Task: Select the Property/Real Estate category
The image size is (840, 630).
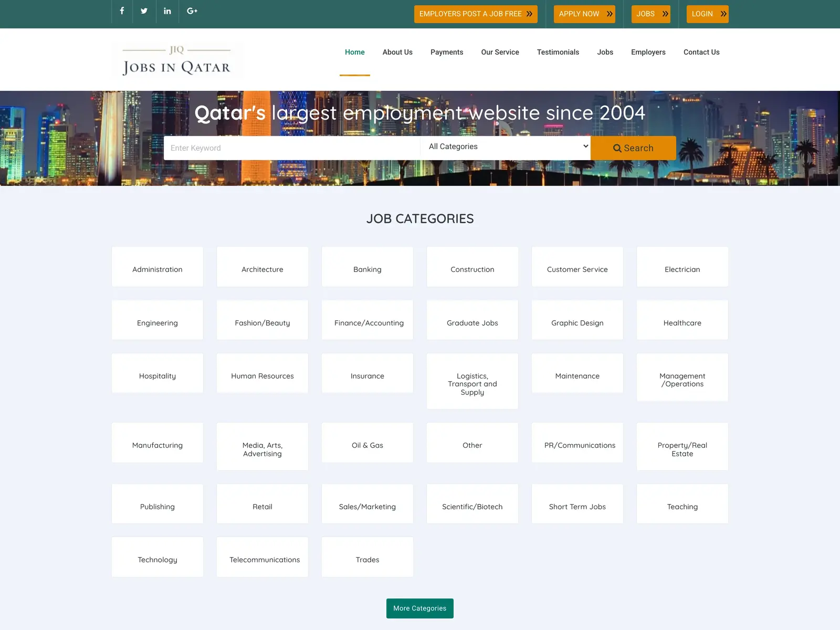Action: pos(682,447)
